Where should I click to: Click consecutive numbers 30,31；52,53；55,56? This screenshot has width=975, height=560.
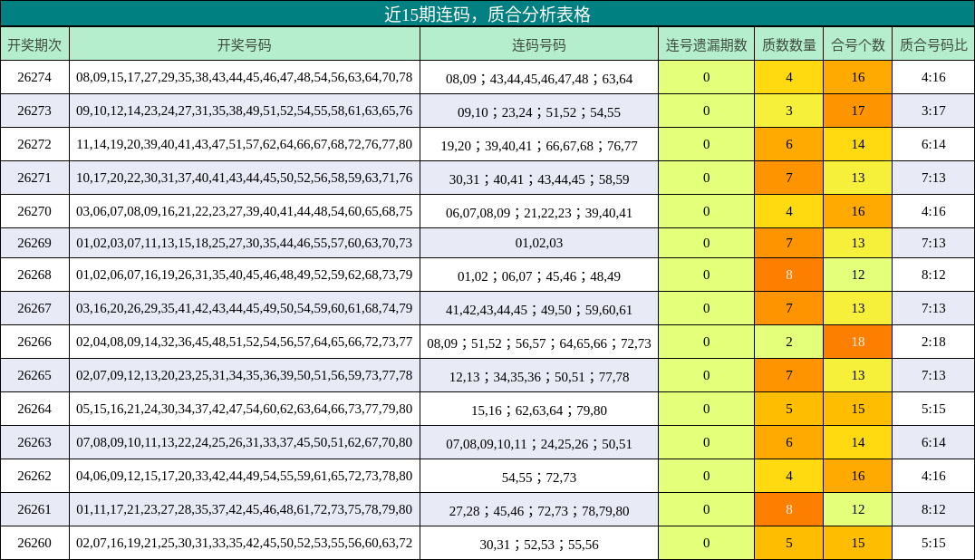click(539, 545)
